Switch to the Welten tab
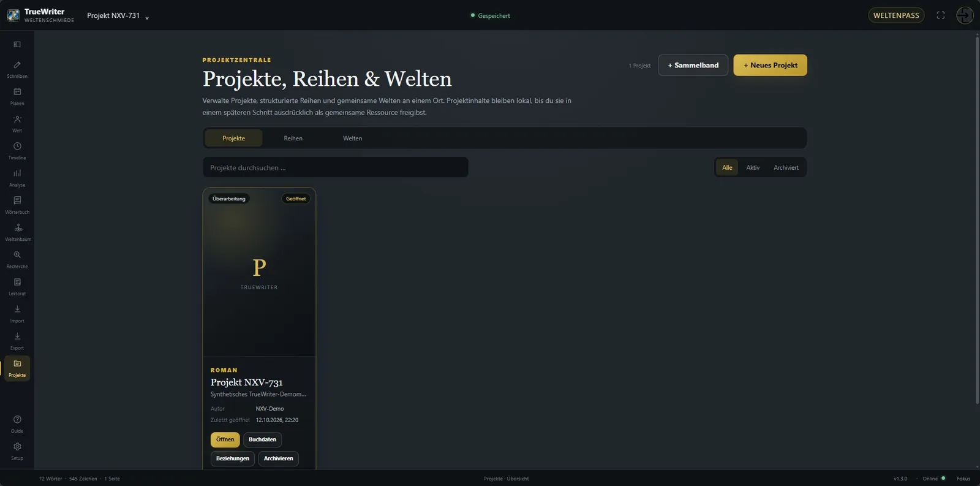 tap(352, 138)
